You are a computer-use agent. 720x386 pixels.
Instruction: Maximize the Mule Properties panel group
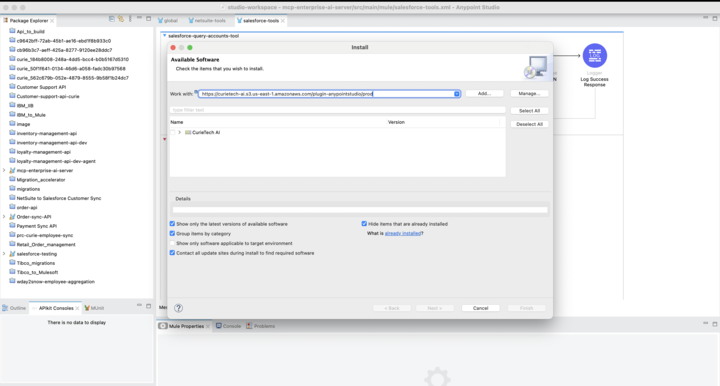click(x=714, y=324)
